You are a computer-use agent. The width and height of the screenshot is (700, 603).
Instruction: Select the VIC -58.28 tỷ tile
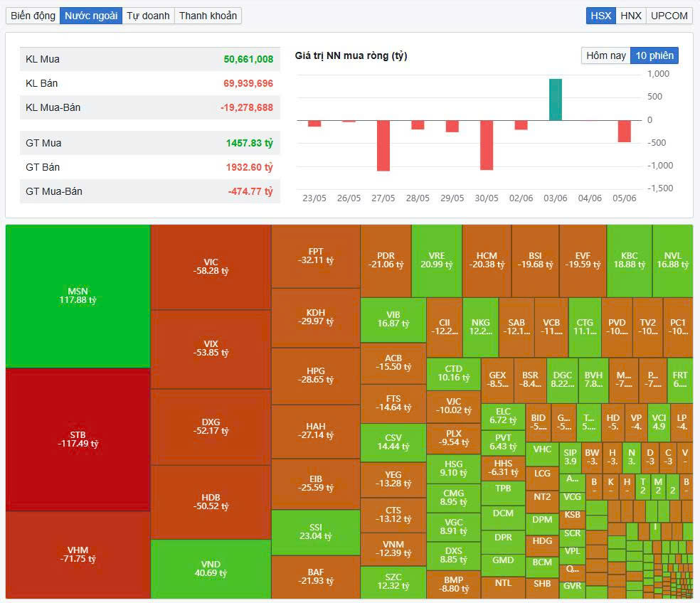(211, 267)
